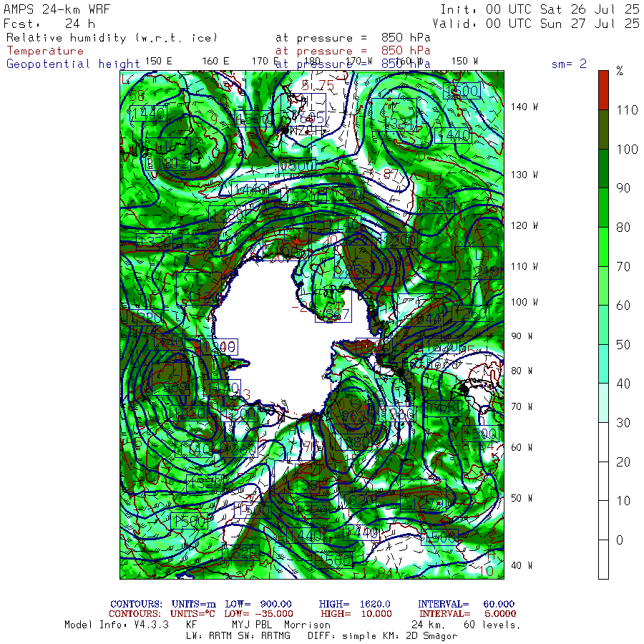This screenshot has height=644, width=644.
Task: Click the 'LW: RRTM SW: RRTMG' radiation text
Action: tap(238, 636)
